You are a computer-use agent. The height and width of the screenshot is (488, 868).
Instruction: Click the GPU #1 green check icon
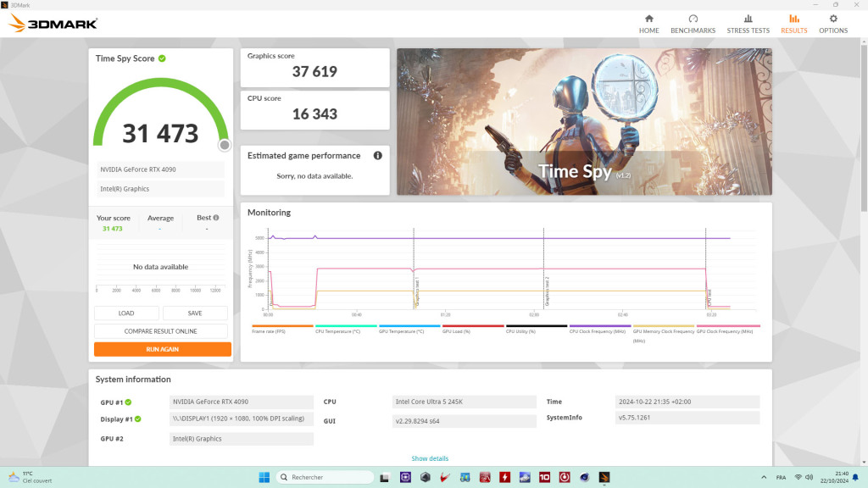pos(128,402)
